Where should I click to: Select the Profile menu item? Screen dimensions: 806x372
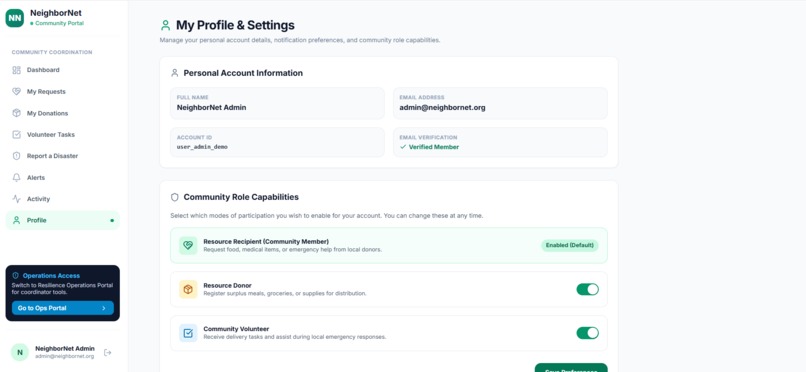point(63,220)
